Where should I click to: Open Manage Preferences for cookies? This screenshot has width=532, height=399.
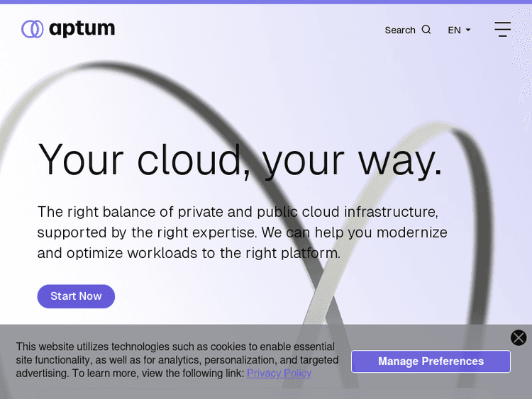pos(431,361)
